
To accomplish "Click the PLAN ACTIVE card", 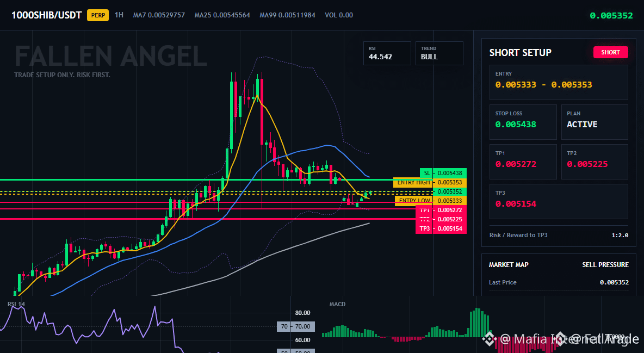I will tap(595, 122).
